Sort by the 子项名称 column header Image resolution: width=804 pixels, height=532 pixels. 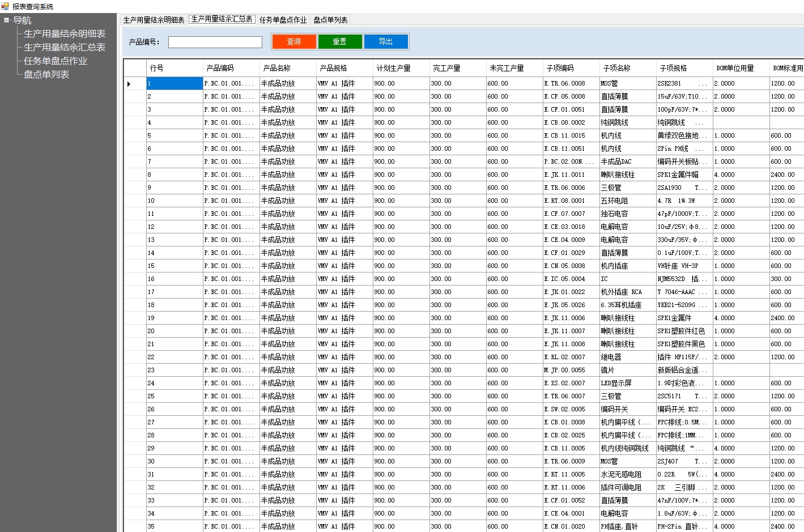[x=628, y=68]
